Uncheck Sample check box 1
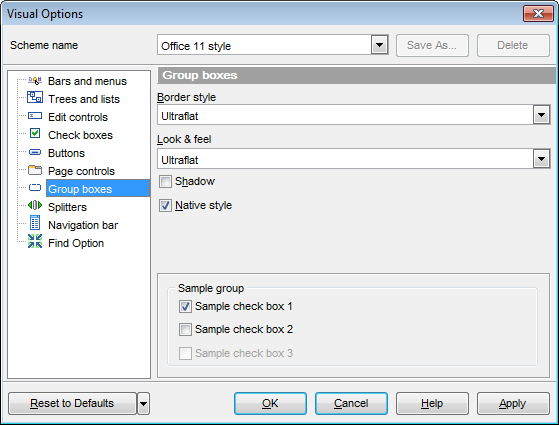The width and height of the screenshot is (559, 425). point(185,306)
